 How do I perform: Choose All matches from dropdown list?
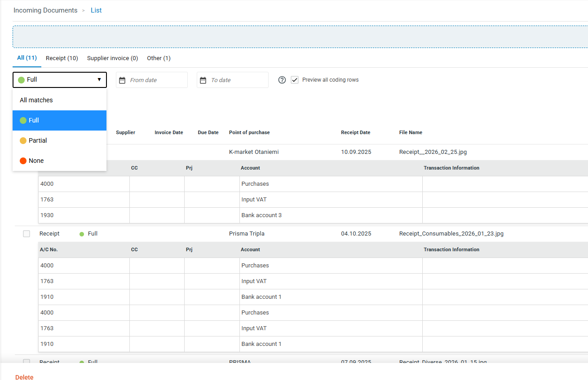(x=36, y=100)
